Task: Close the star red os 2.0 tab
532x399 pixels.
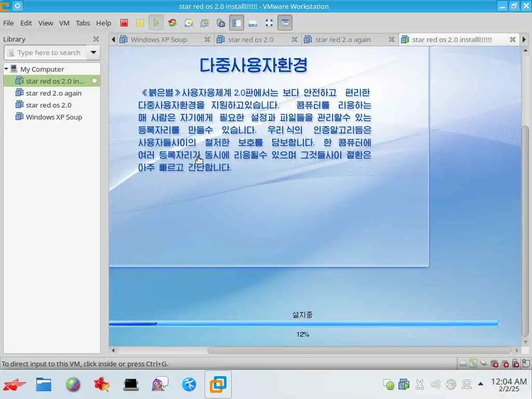Action: [x=294, y=39]
